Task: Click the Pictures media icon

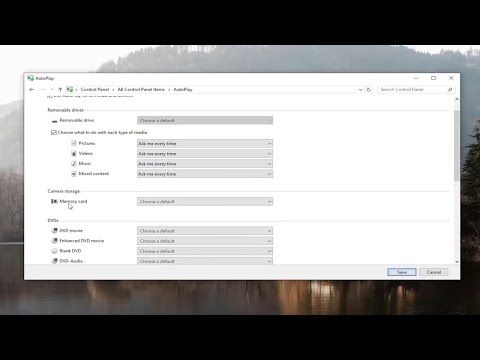Action: (74, 143)
